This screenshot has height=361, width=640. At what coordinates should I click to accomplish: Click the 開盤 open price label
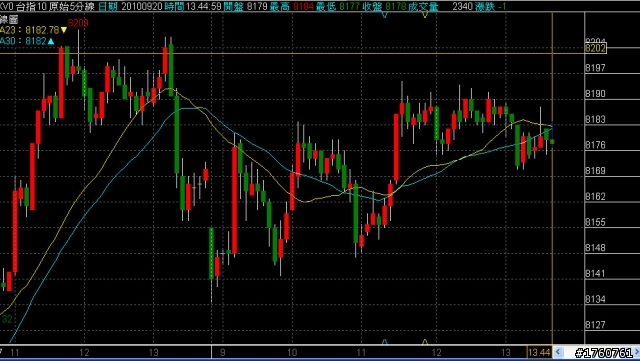coord(233,7)
